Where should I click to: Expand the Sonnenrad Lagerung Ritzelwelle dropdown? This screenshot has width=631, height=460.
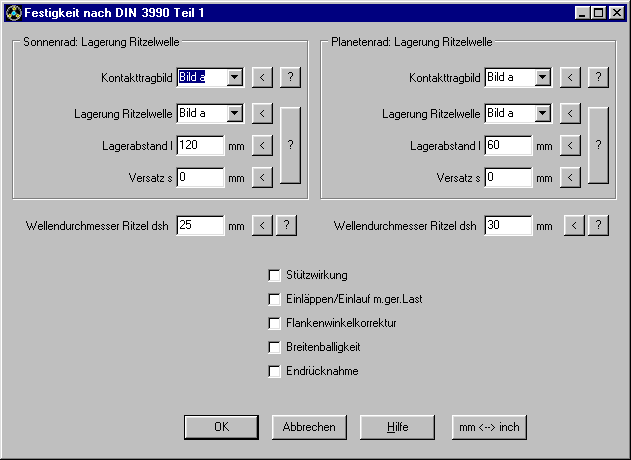(x=234, y=113)
